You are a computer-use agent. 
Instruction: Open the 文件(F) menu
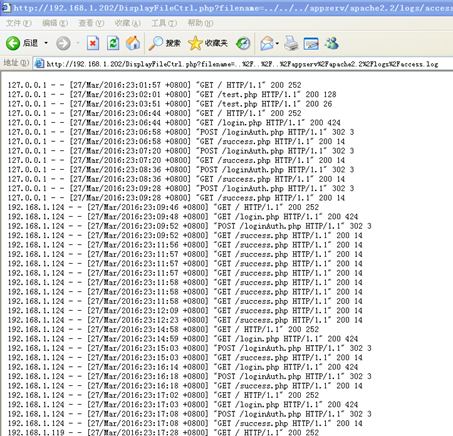click(x=19, y=23)
